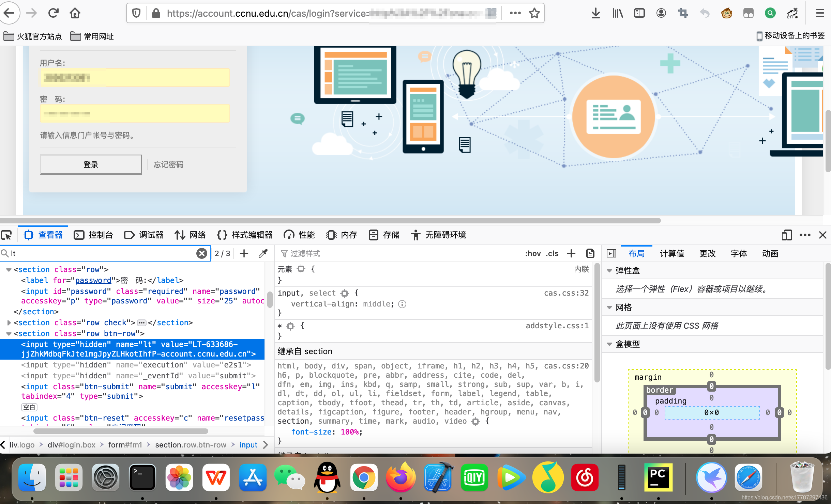
Task: Open PyCharm from the Dock
Action: 658,477
